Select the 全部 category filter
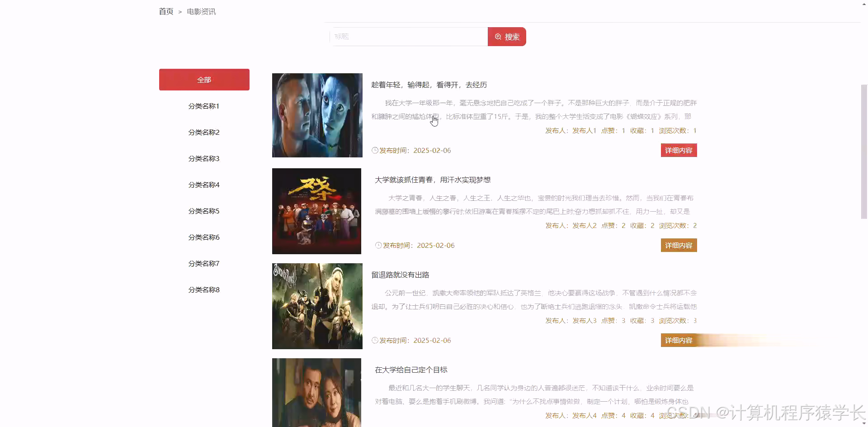Screen dimensions: 868x427 point(204,80)
